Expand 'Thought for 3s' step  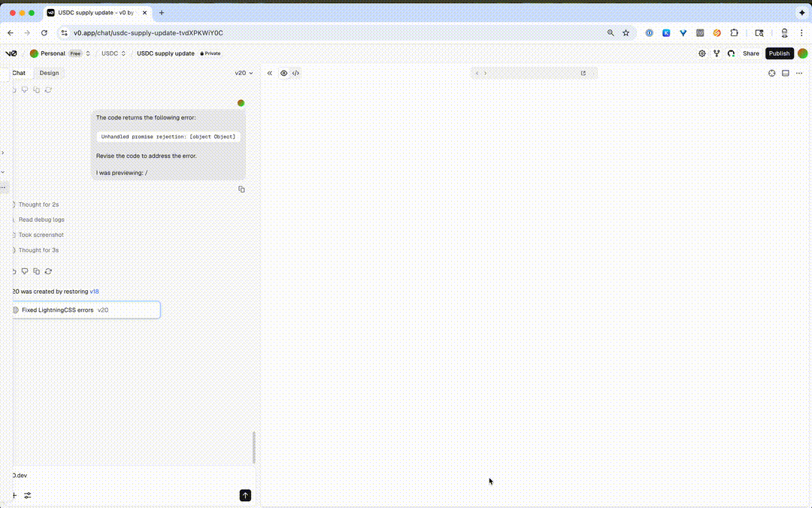pos(38,250)
